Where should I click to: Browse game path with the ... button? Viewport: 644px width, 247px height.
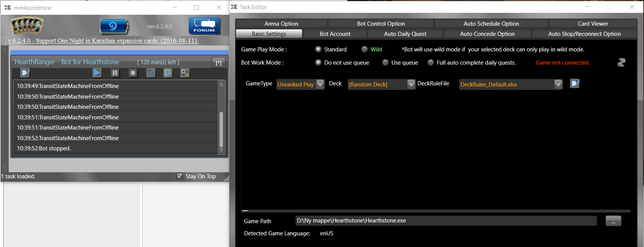pyautogui.click(x=613, y=221)
